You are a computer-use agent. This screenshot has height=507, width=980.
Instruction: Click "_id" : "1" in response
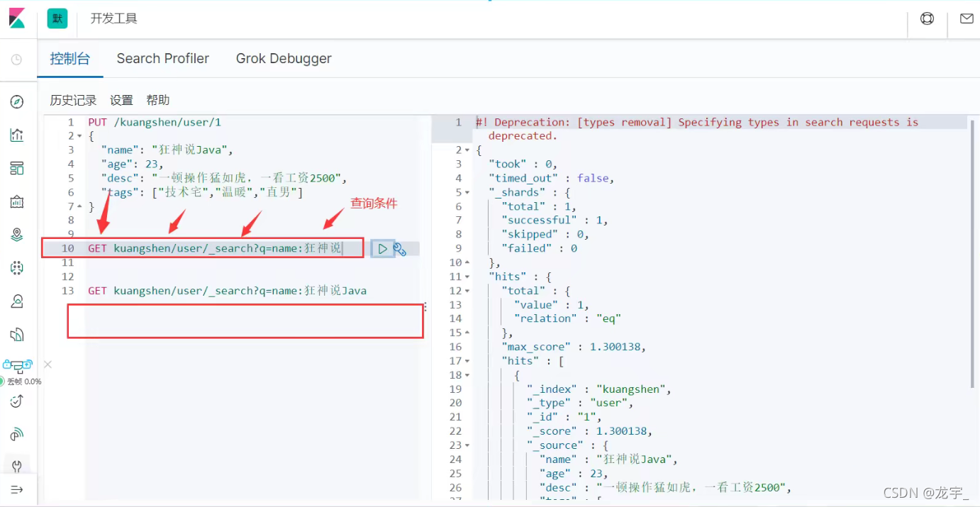tap(564, 417)
